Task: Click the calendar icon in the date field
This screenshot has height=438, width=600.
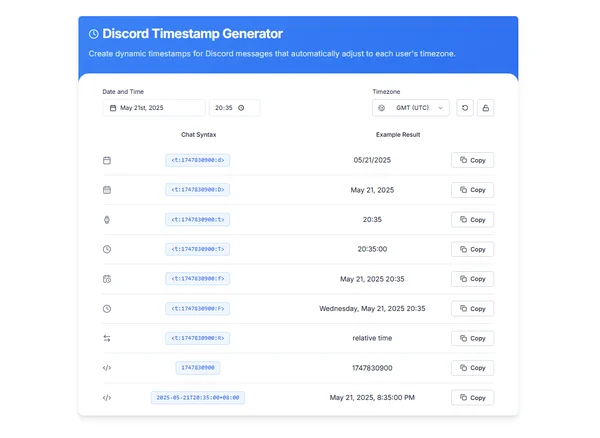Action: click(x=113, y=108)
